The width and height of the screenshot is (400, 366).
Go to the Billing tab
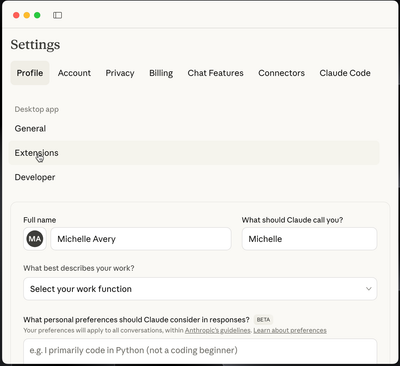tap(161, 73)
